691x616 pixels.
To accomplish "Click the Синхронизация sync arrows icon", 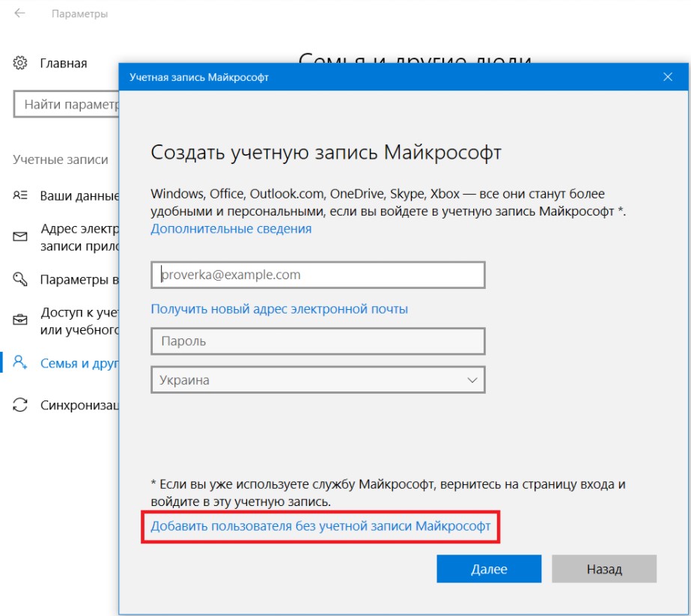I will pos(19,404).
